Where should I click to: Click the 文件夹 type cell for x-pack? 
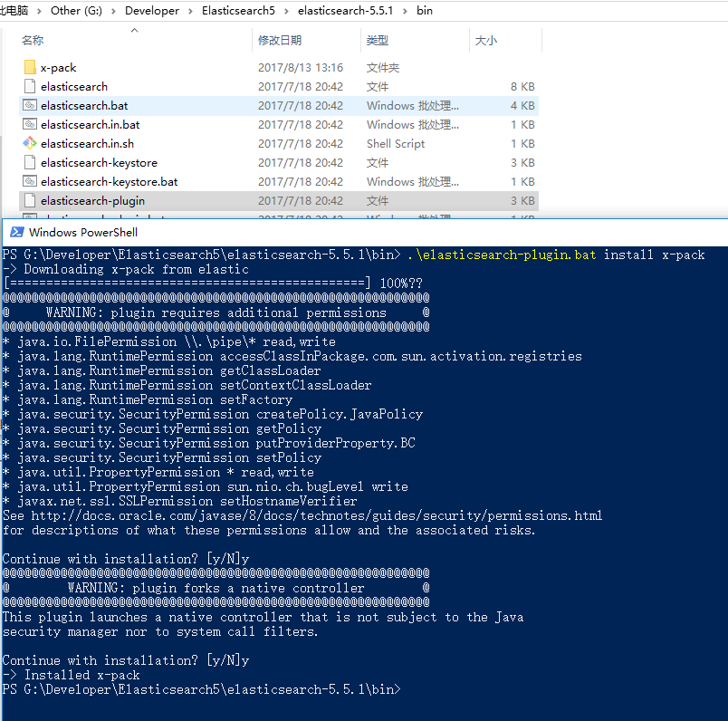click(x=383, y=68)
